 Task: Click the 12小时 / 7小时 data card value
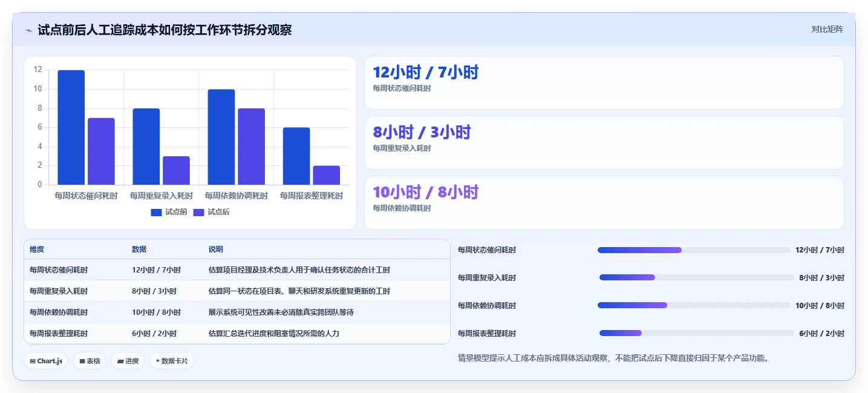click(x=426, y=73)
